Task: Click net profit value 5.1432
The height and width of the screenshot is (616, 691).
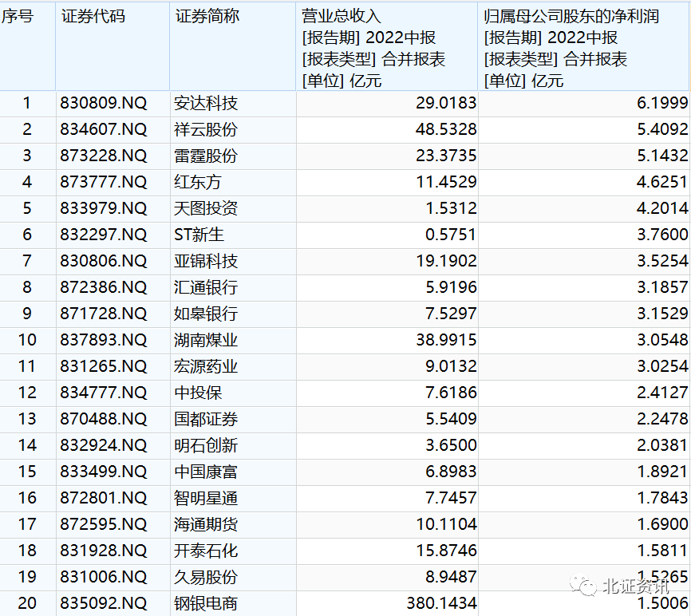Action: 662,156
